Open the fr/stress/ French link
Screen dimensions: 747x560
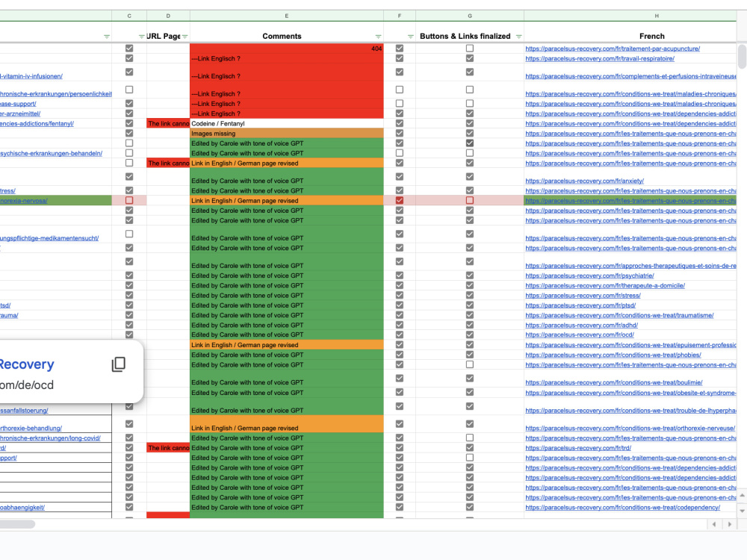583,296
